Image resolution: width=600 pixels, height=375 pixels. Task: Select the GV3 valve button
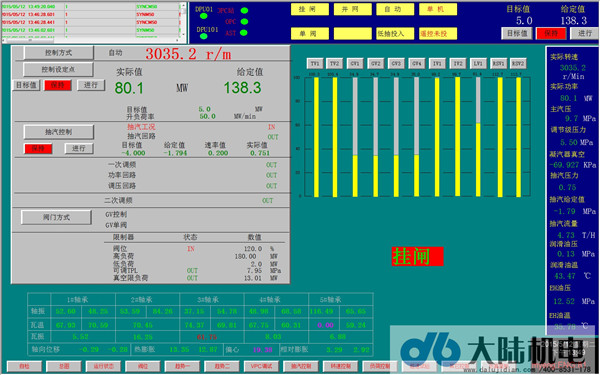tap(396, 64)
